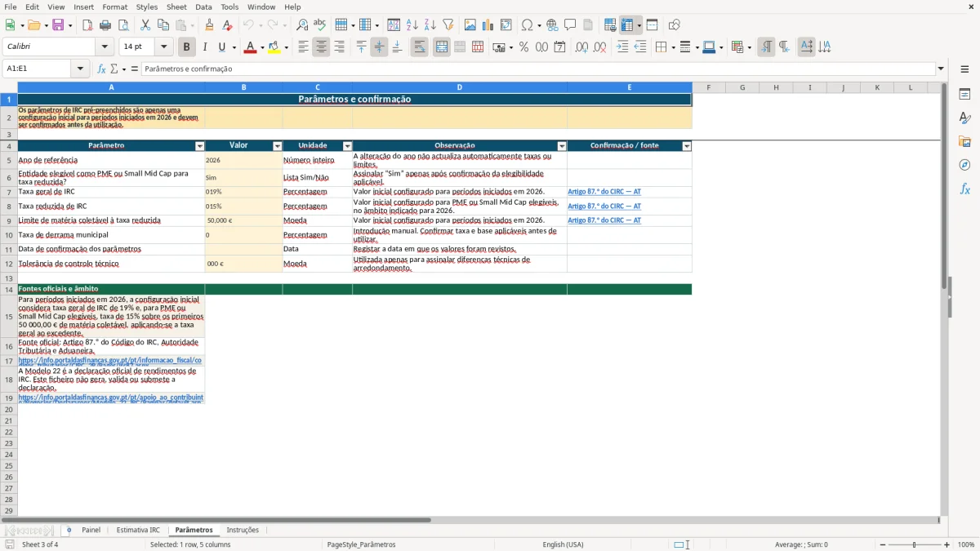Click the AutoFilter funnel icon
Screen dimensions: 980x551
(448, 25)
